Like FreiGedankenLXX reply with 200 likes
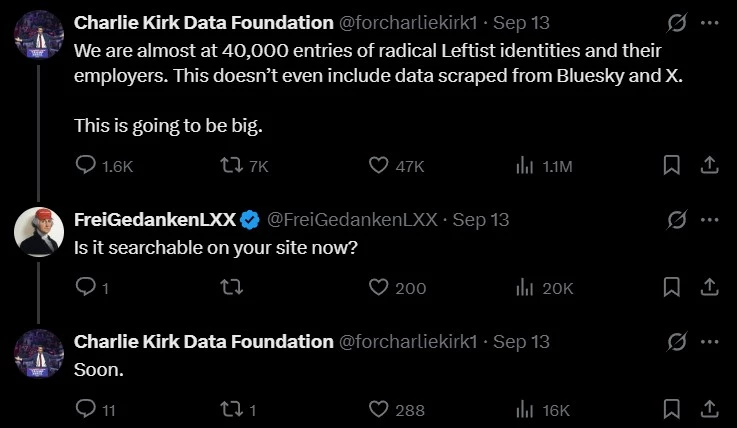 coord(378,288)
